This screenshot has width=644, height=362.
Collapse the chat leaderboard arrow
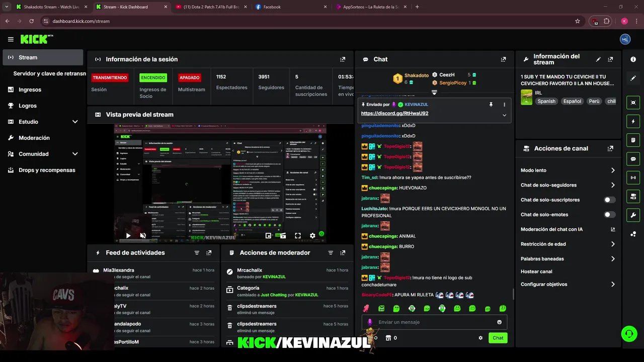pyautogui.click(x=434, y=93)
